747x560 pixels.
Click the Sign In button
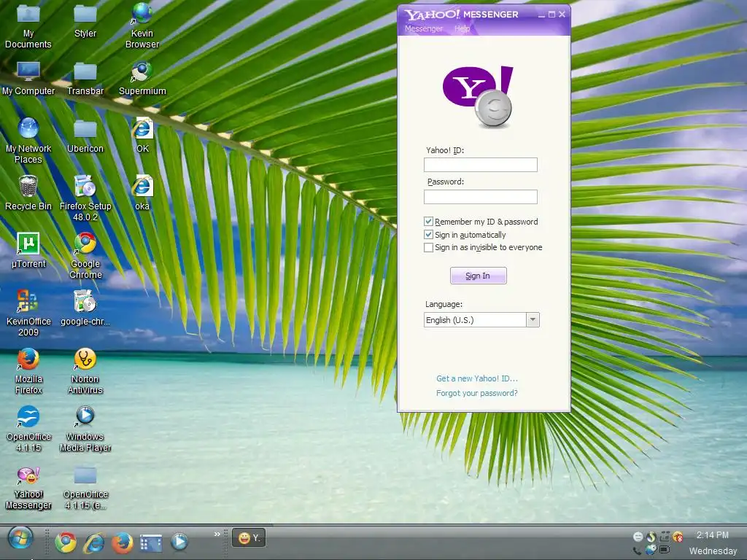(479, 276)
